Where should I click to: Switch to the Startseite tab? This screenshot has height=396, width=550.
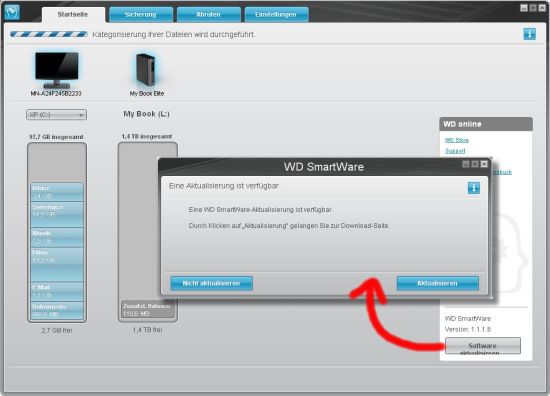[x=73, y=15]
